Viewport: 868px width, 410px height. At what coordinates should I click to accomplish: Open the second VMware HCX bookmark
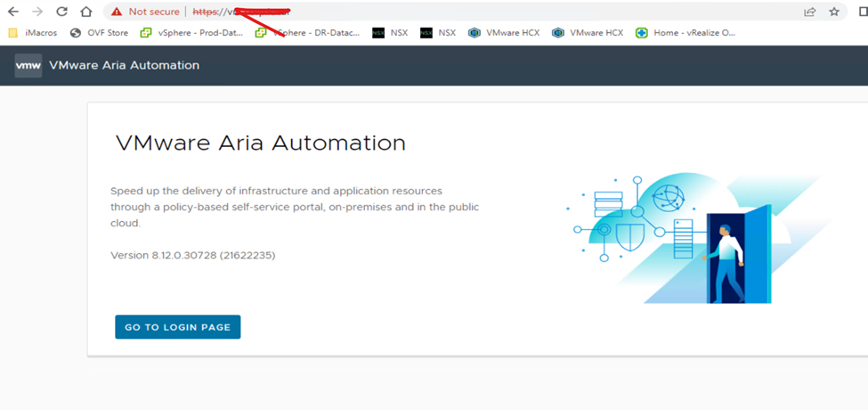pos(588,33)
